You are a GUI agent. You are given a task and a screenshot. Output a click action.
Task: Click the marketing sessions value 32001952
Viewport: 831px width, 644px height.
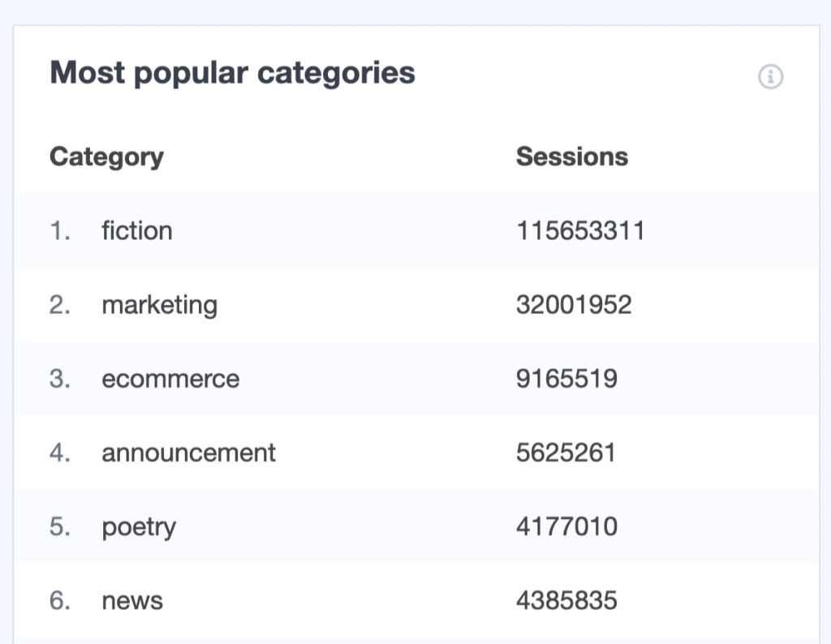[573, 305]
